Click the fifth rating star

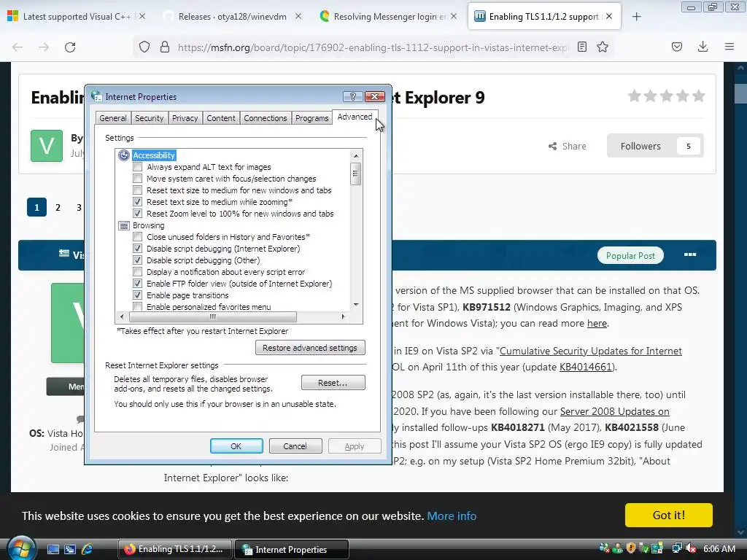pyautogui.click(x=699, y=96)
